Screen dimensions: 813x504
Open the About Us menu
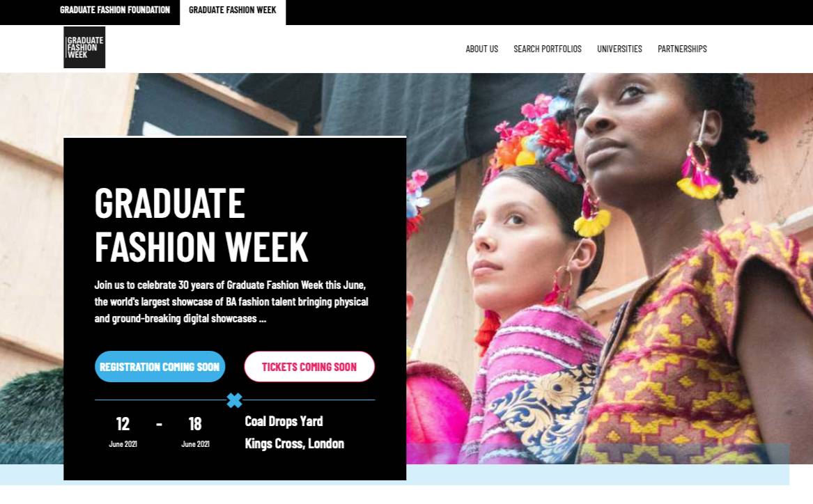pos(481,49)
